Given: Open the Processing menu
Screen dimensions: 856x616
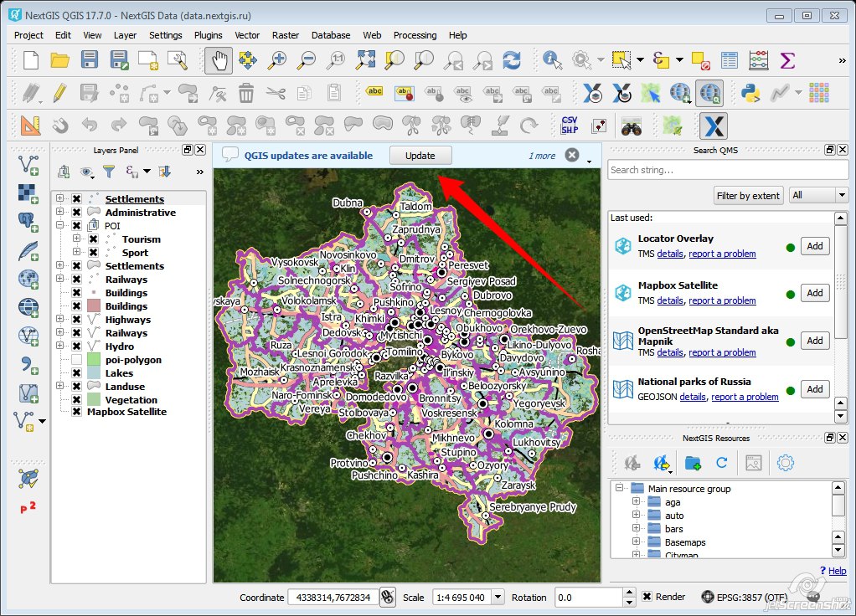Looking at the screenshot, I should click(x=415, y=35).
